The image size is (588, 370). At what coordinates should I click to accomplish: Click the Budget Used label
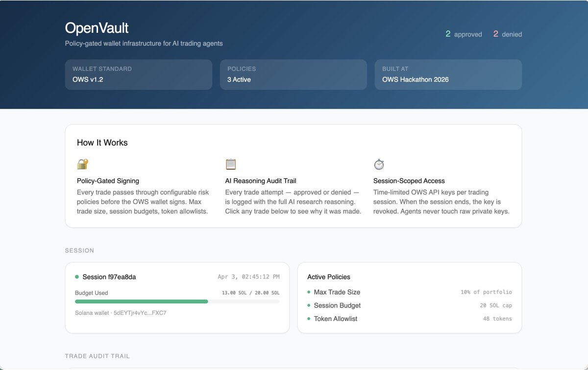[x=92, y=293]
